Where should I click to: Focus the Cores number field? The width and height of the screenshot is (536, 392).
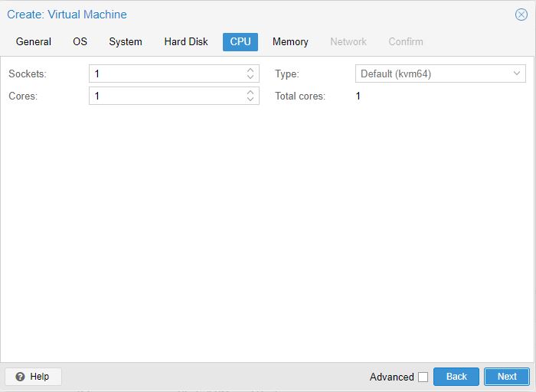click(165, 96)
